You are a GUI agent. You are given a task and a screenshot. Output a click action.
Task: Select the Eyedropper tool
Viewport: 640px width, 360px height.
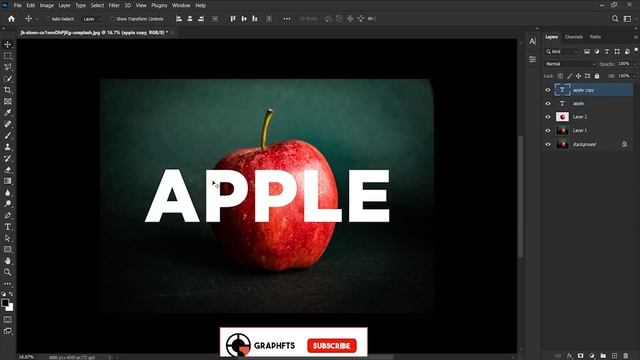[x=7, y=113]
